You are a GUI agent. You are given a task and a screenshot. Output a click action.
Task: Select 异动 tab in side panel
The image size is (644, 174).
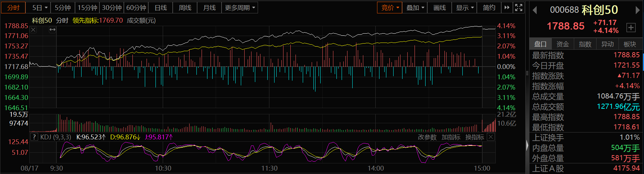608,44
